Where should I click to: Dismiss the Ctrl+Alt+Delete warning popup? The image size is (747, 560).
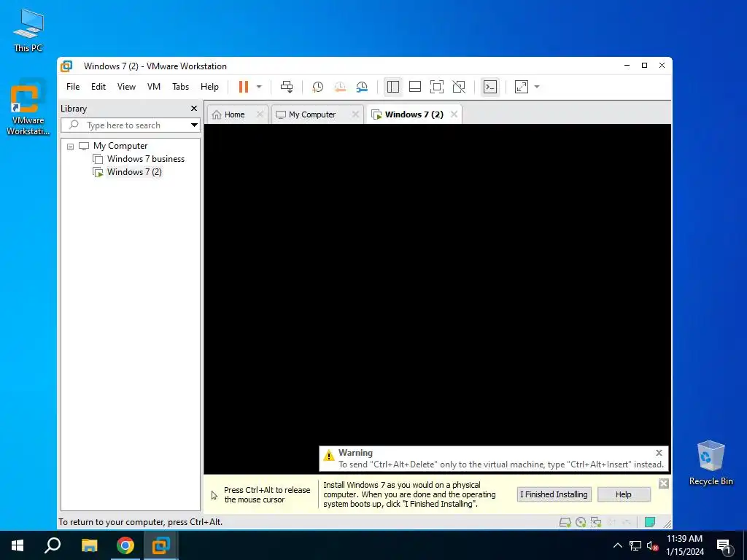pyautogui.click(x=659, y=453)
